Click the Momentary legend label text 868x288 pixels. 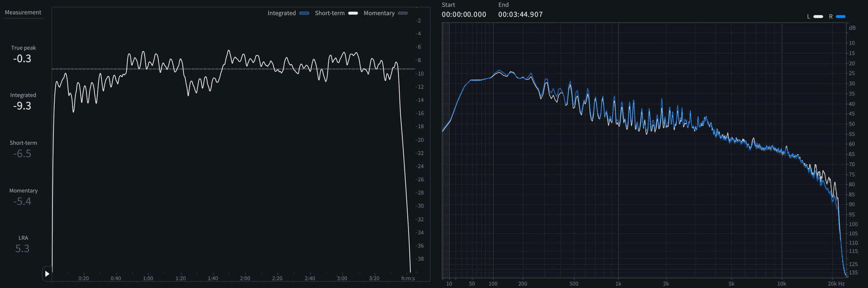379,13
